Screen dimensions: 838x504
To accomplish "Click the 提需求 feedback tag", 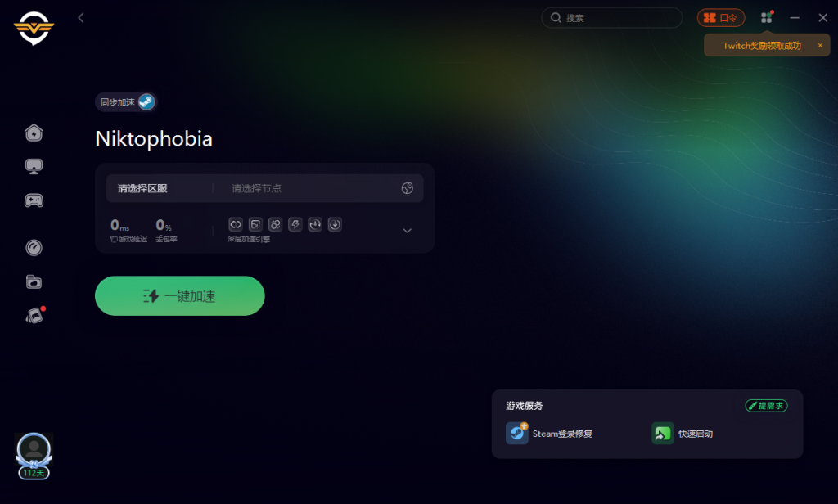I will tap(766, 406).
